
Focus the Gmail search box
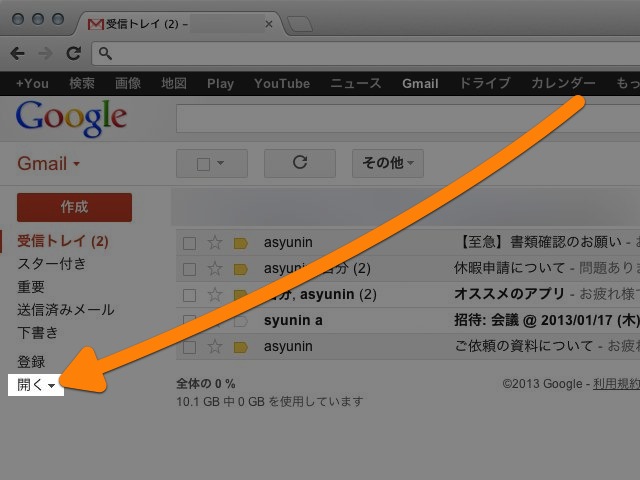pyautogui.click(x=408, y=118)
